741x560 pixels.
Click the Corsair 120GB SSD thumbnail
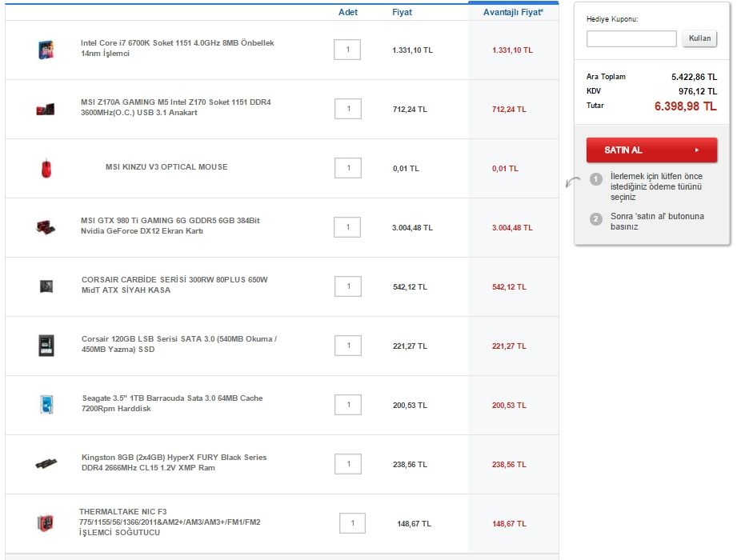pos(46,346)
